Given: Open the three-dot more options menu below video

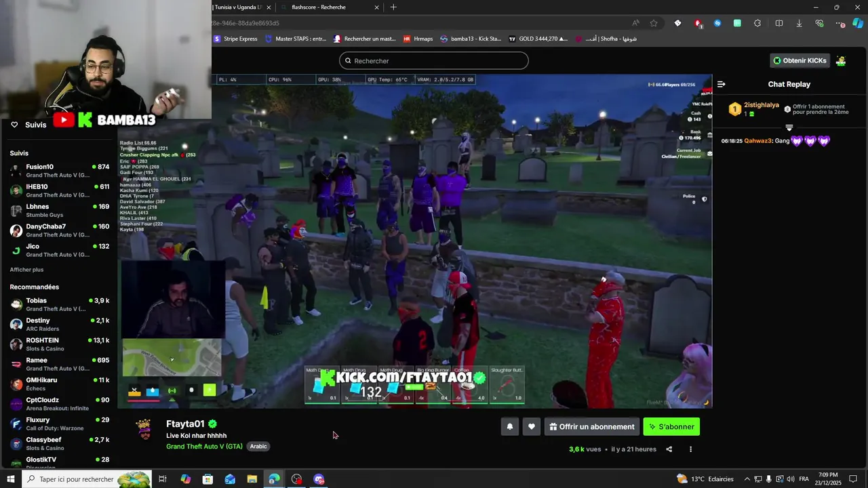Looking at the screenshot, I should [x=691, y=449].
